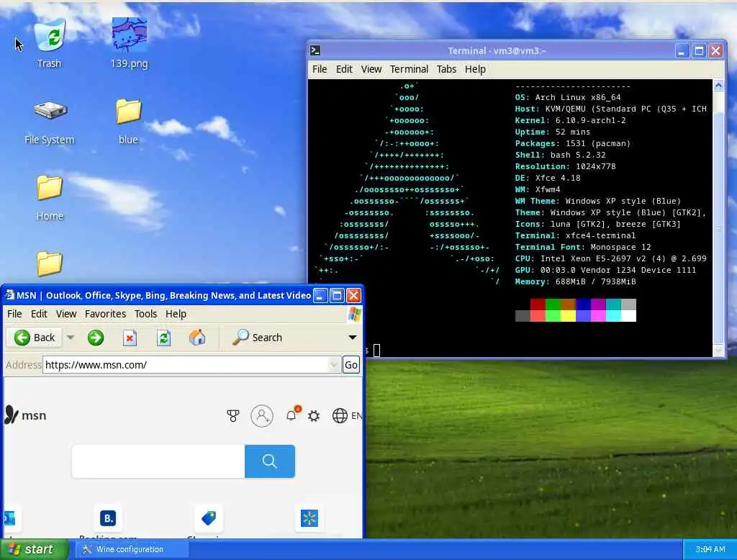Open the File System desktop icon
The width and height of the screenshot is (737, 560).
(50, 122)
